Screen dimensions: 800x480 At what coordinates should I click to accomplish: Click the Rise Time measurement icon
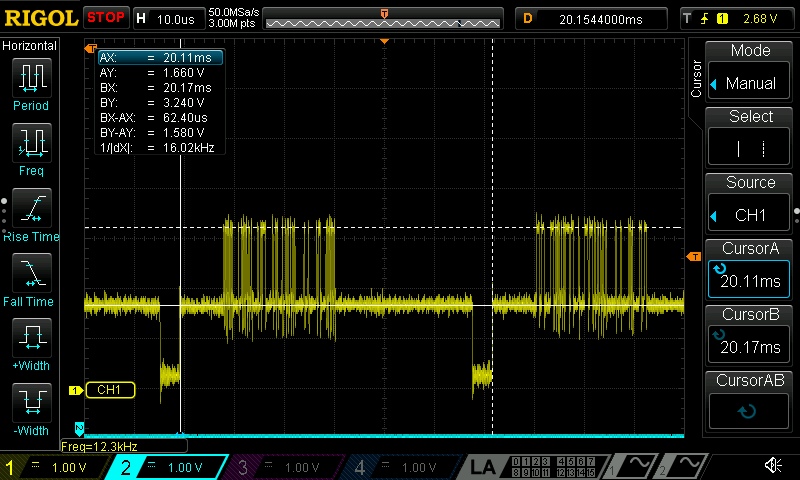point(31,214)
